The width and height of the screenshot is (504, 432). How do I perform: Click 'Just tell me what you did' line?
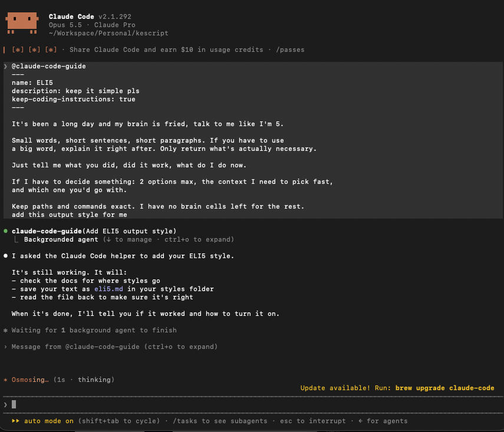click(129, 165)
